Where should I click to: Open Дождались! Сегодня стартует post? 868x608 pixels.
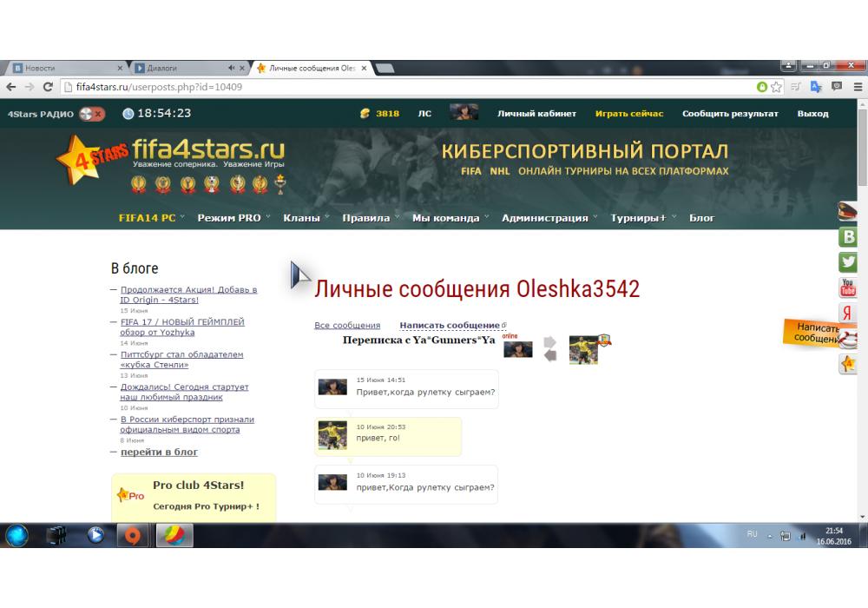point(184,392)
